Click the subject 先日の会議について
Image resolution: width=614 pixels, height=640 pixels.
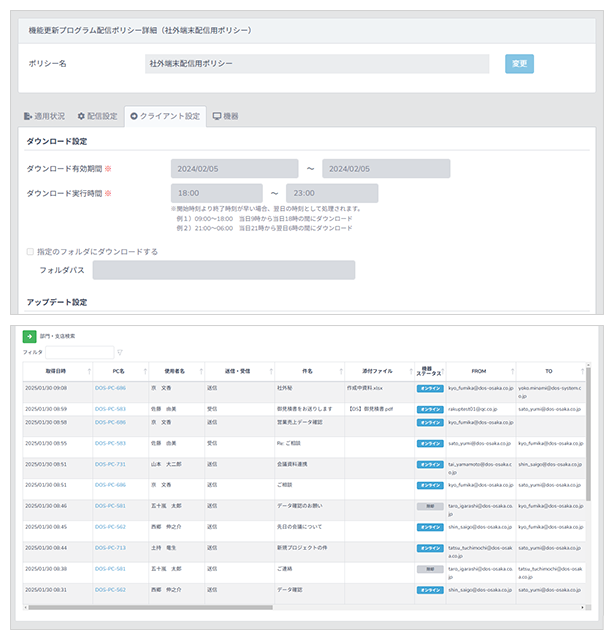[x=299, y=527]
